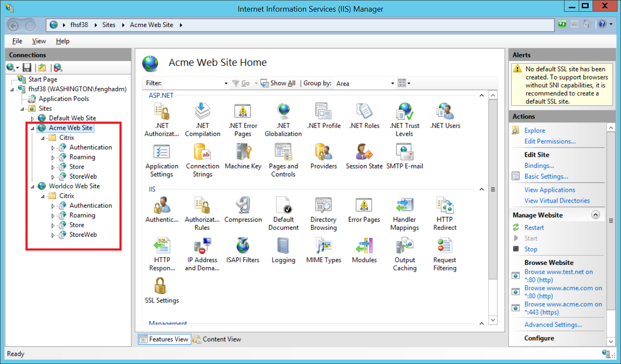Restart the website from Actions pane

(534, 227)
